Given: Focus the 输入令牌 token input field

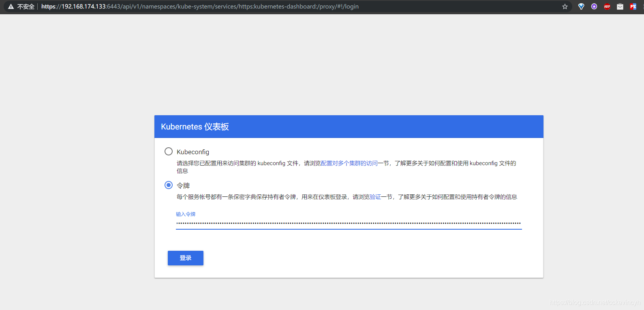Looking at the screenshot, I should (349, 223).
